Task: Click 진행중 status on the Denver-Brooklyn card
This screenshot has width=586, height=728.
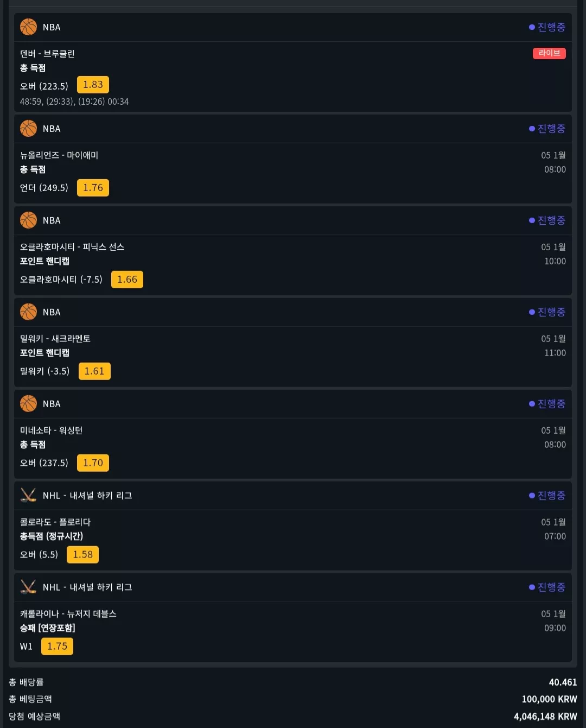Action: [547, 27]
